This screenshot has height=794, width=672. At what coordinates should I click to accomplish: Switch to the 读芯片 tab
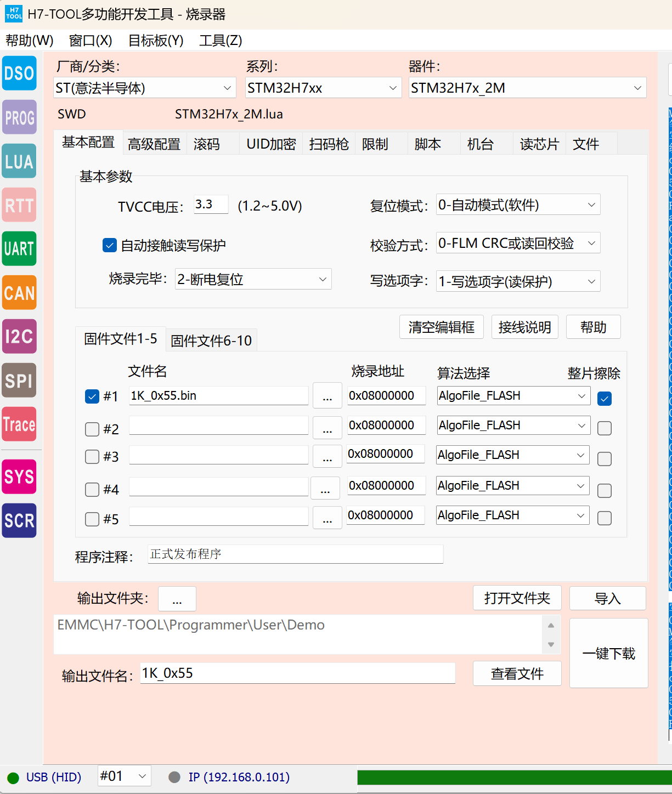tap(539, 144)
